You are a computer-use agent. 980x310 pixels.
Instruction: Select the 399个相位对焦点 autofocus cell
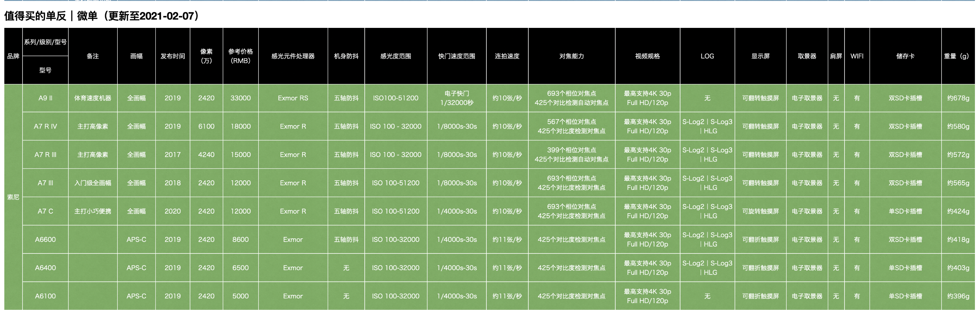tap(571, 154)
